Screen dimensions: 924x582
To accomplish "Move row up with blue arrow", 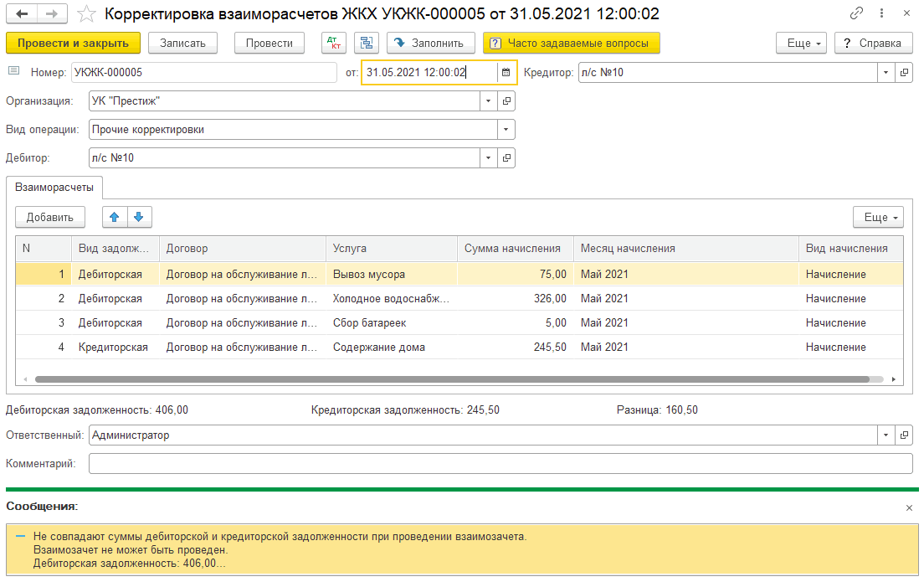I will tap(115, 217).
